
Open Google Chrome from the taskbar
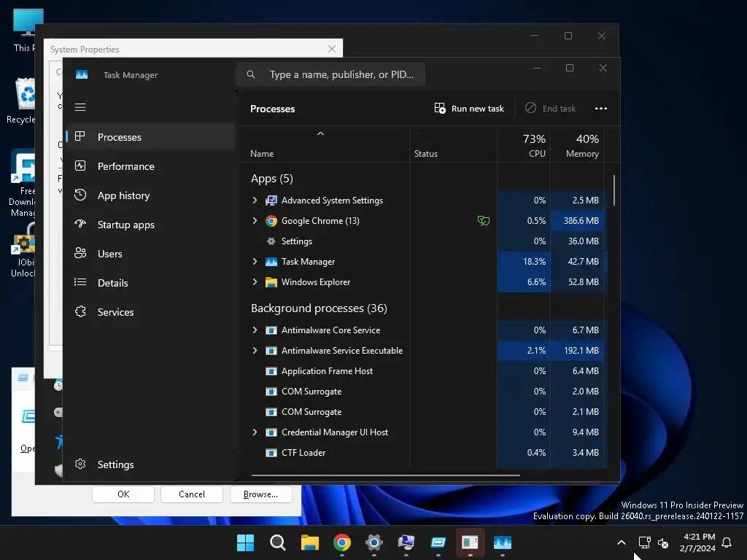tap(342, 542)
